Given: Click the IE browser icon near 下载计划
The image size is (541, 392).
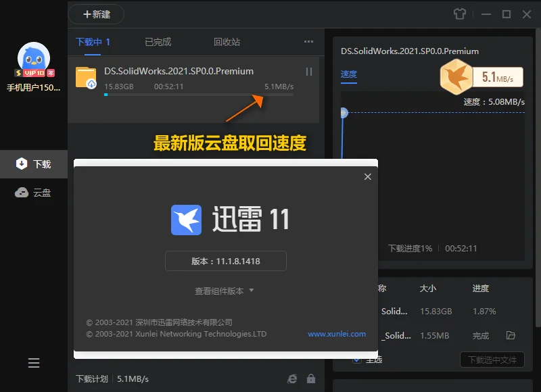Looking at the screenshot, I should (293, 378).
